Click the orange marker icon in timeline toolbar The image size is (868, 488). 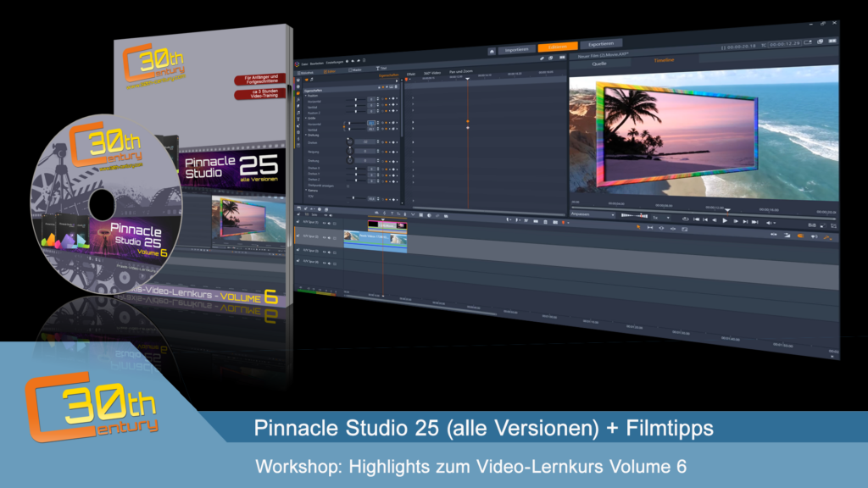(x=564, y=223)
